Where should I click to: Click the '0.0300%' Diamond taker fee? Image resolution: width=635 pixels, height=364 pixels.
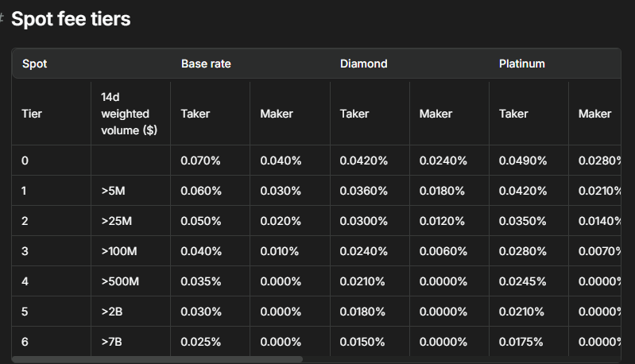click(364, 221)
